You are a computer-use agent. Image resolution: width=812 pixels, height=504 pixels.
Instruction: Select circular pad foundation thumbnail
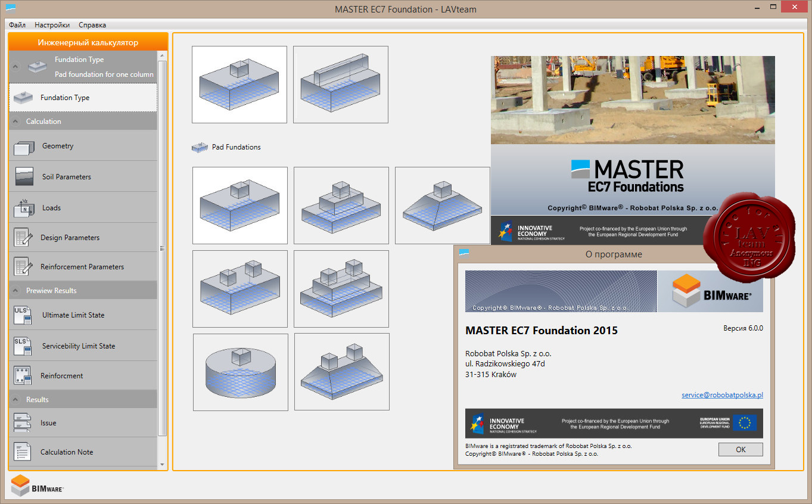(241, 372)
